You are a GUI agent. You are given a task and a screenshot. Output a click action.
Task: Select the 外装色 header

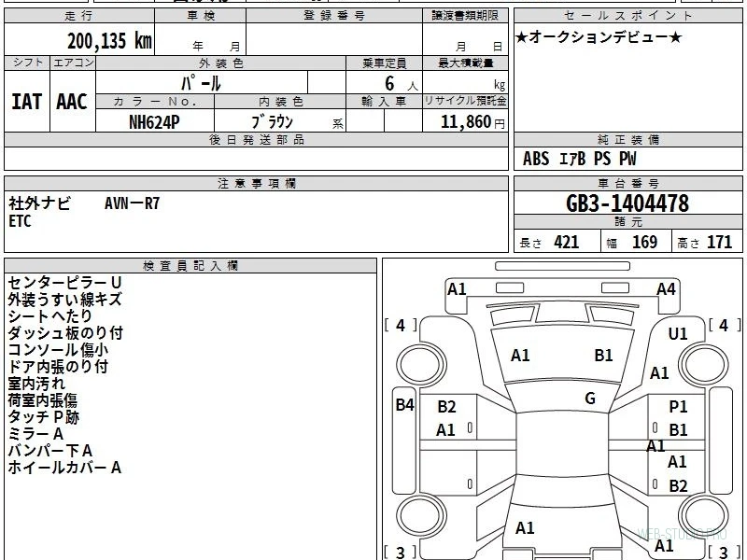pos(220,63)
